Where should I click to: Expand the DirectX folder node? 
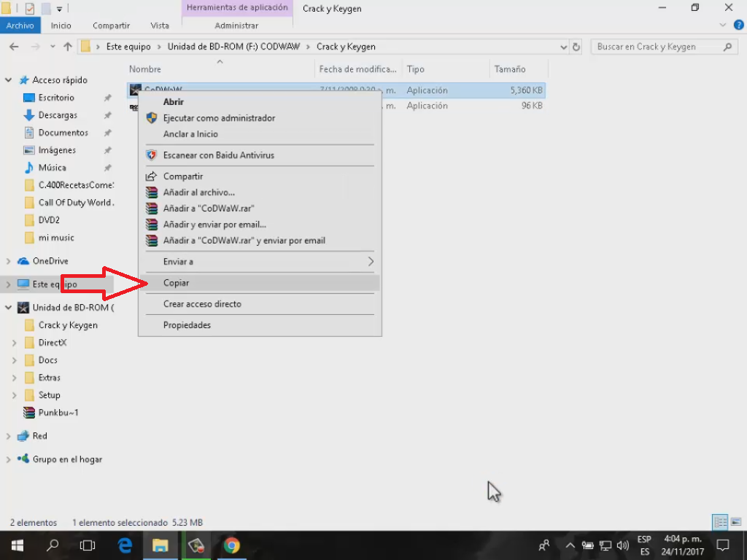[15, 343]
